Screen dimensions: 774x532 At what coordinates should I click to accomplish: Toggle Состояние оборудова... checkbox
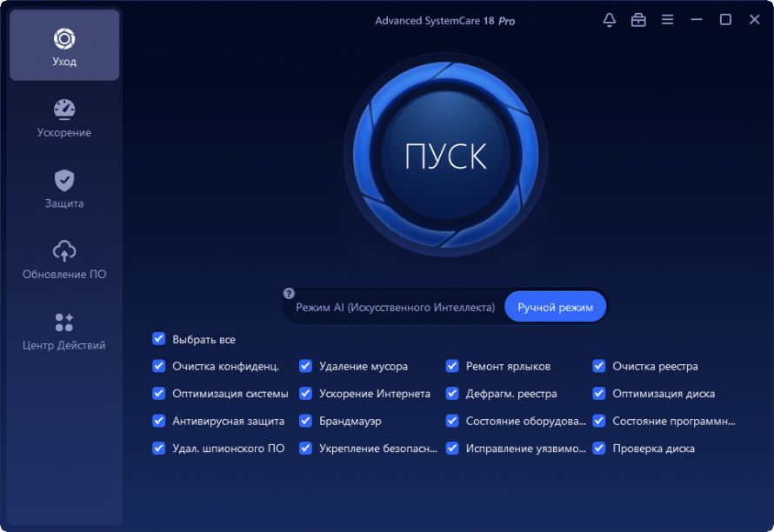click(x=452, y=421)
